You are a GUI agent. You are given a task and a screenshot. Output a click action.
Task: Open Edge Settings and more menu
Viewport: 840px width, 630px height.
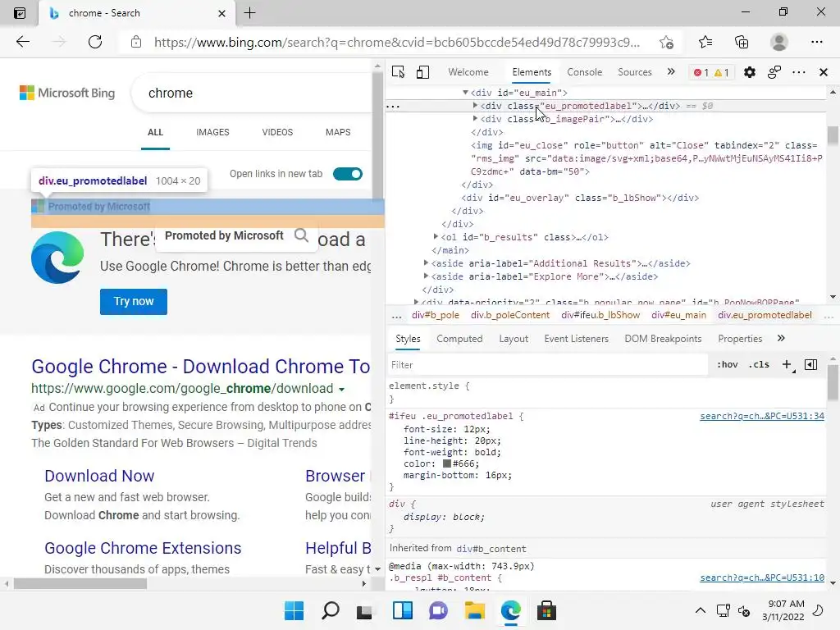(x=816, y=42)
